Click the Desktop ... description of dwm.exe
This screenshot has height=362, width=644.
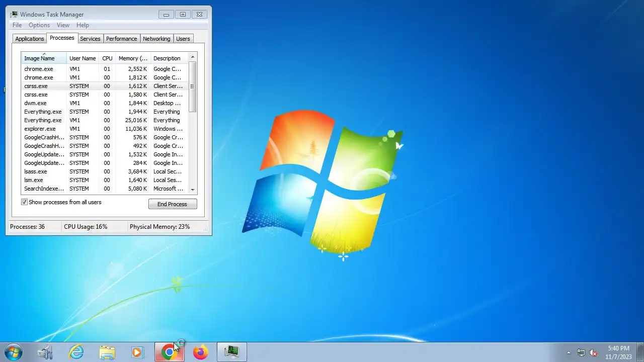coord(168,103)
